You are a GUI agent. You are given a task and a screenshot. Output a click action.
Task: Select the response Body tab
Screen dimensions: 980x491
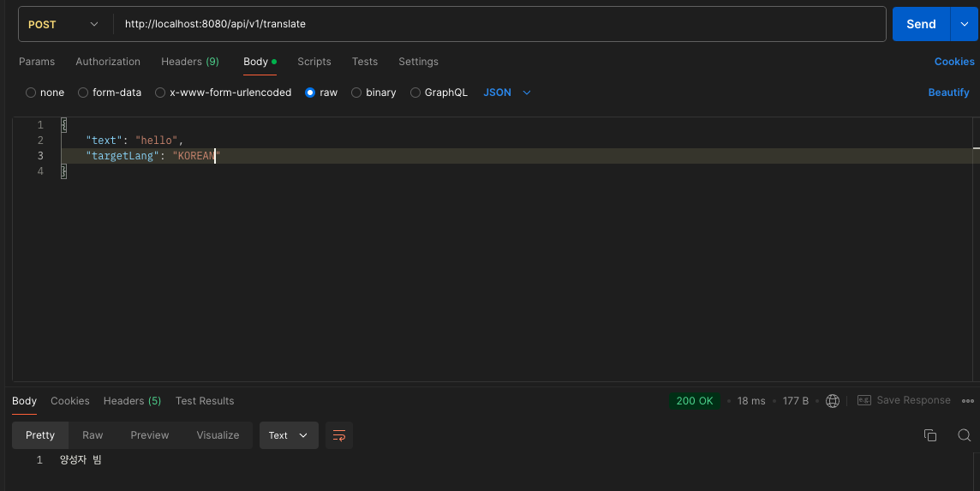pos(24,401)
